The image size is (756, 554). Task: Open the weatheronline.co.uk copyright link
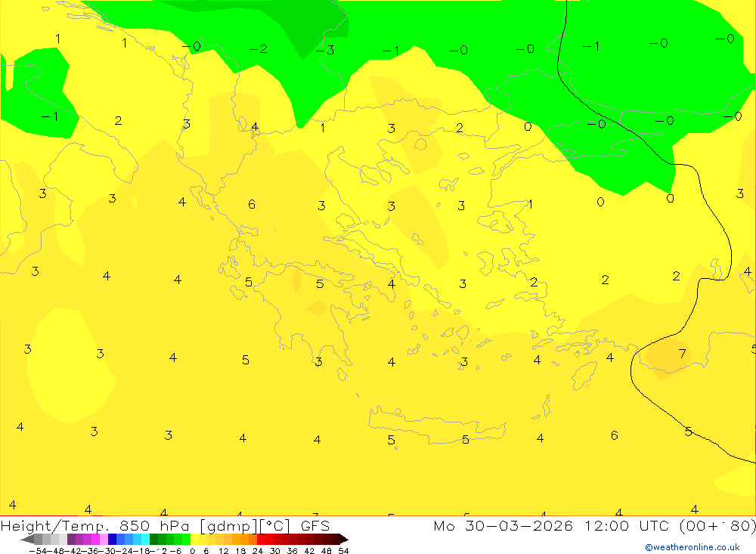[x=692, y=547]
